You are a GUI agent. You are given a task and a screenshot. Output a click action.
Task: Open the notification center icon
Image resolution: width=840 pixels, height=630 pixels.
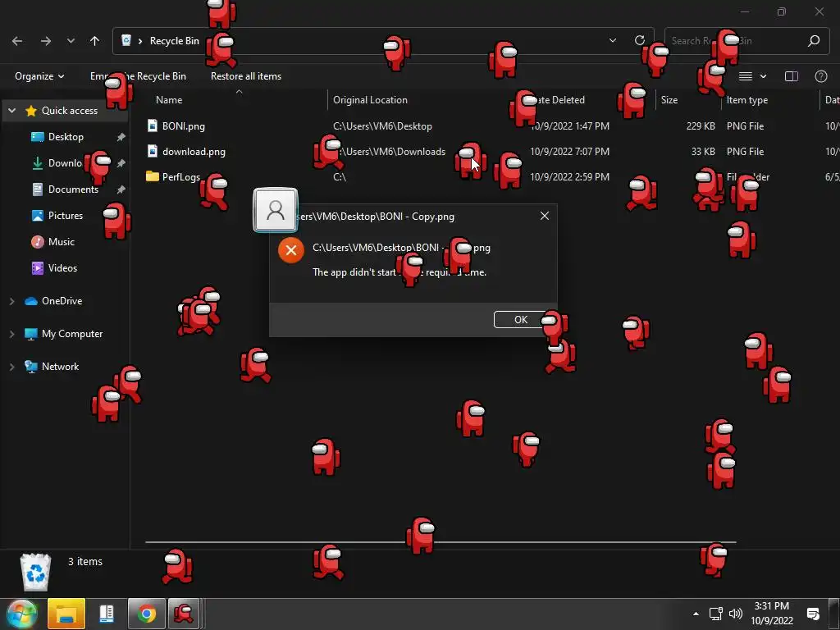coord(813,614)
